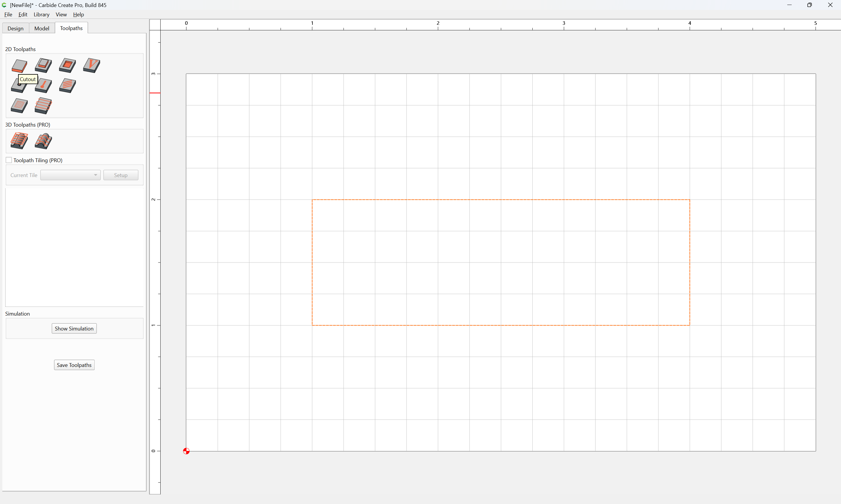Create a 3D Rough toolpath
Screen dimensions: 841x504
(19, 141)
